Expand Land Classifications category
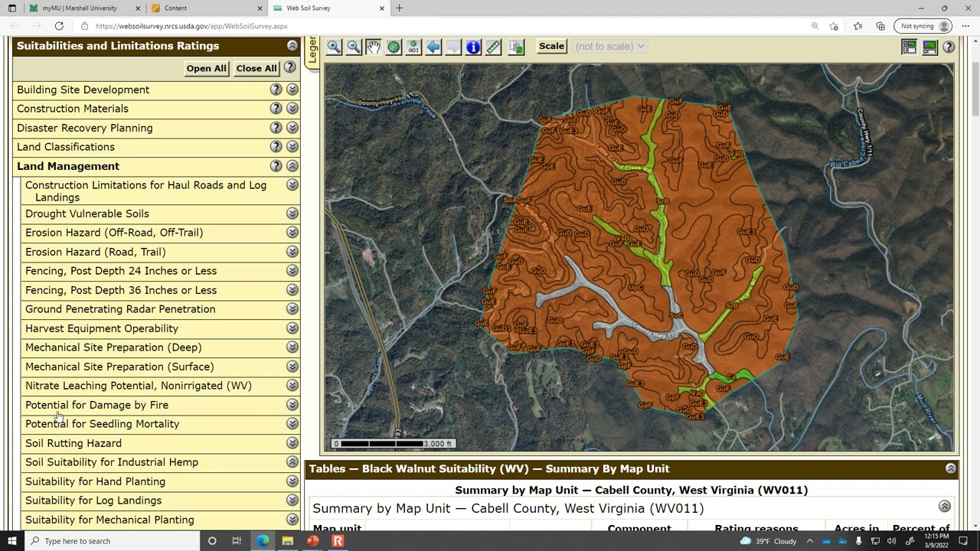Viewport: 980px width, 551px height. pos(292,147)
